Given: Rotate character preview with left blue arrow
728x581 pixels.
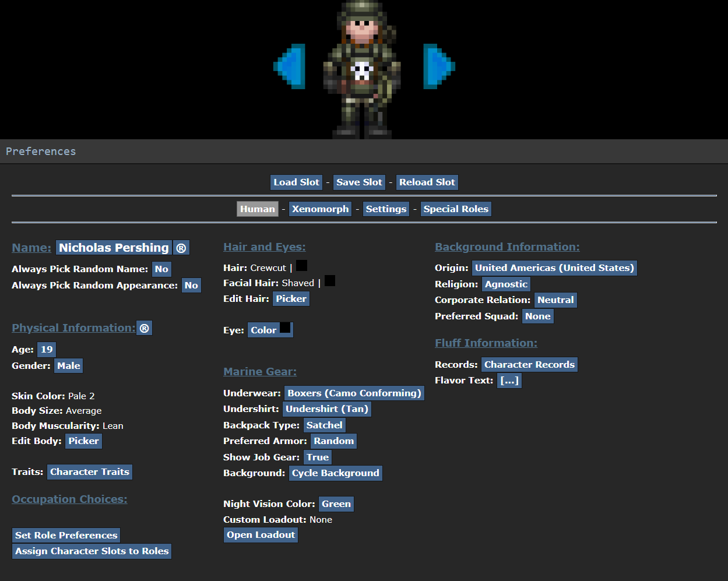Looking at the screenshot, I should [x=290, y=66].
